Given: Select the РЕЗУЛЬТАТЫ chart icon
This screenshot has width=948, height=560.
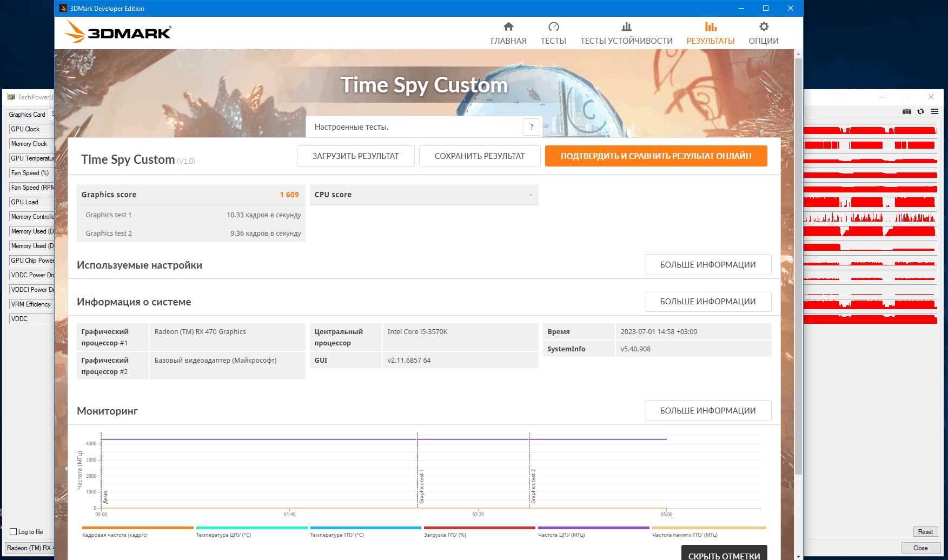Looking at the screenshot, I should tap(711, 26).
